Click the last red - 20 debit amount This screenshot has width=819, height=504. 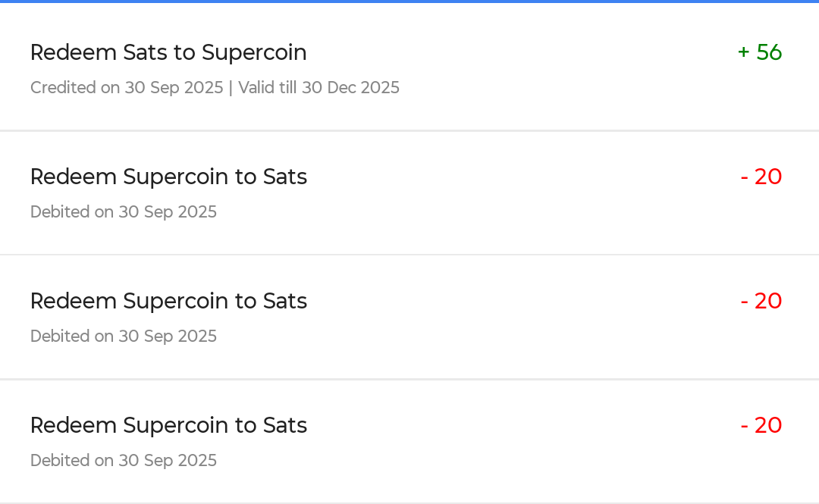pyautogui.click(x=761, y=426)
